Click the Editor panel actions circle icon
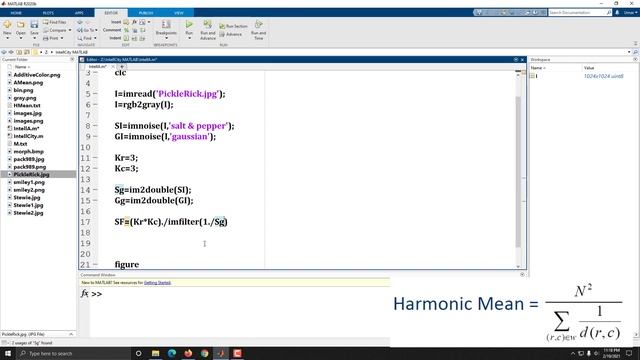The height and width of the screenshot is (360, 640). pos(516,60)
